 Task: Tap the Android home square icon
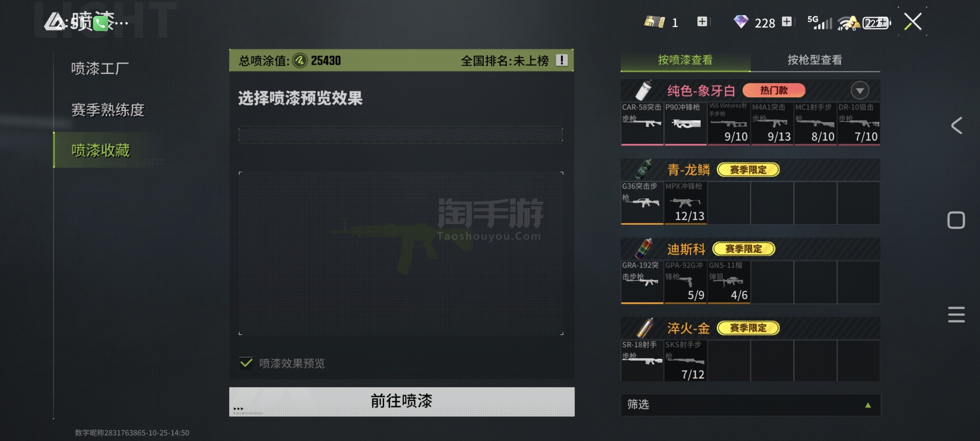coord(956,220)
